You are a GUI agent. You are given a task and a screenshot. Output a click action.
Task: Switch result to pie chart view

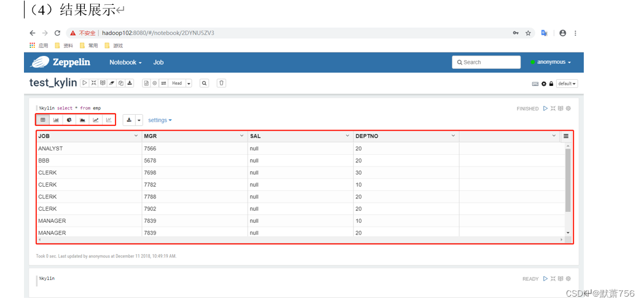pos(69,120)
